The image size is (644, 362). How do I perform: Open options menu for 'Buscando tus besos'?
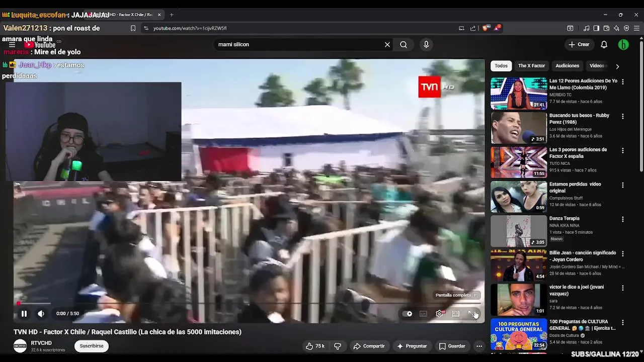click(623, 116)
